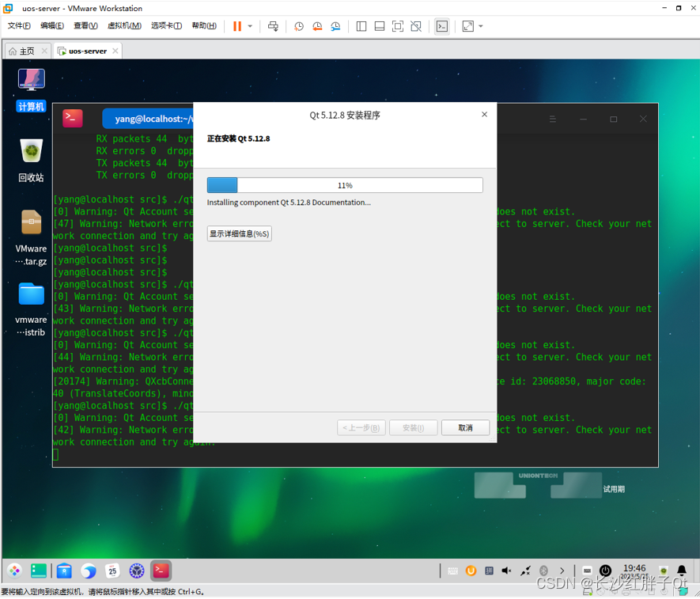Click the Bluetooth tray icon
700x599 pixels.
click(x=543, y=571)
